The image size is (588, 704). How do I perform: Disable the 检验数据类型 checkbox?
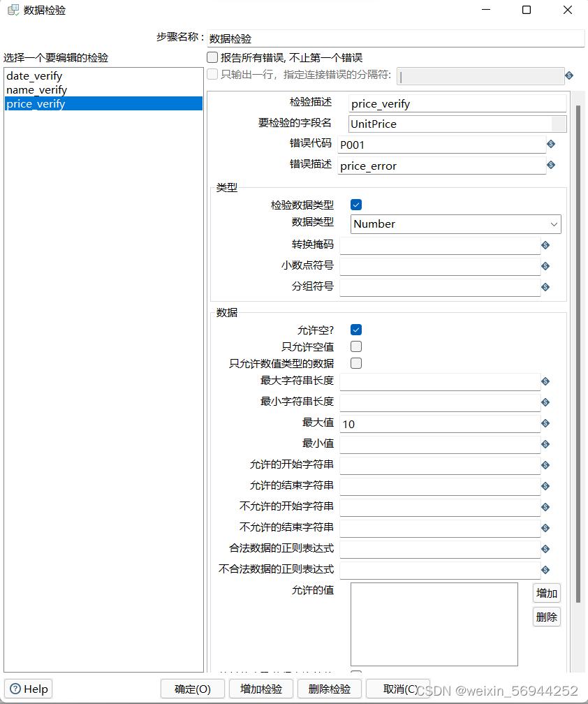[x=356, y=204]
